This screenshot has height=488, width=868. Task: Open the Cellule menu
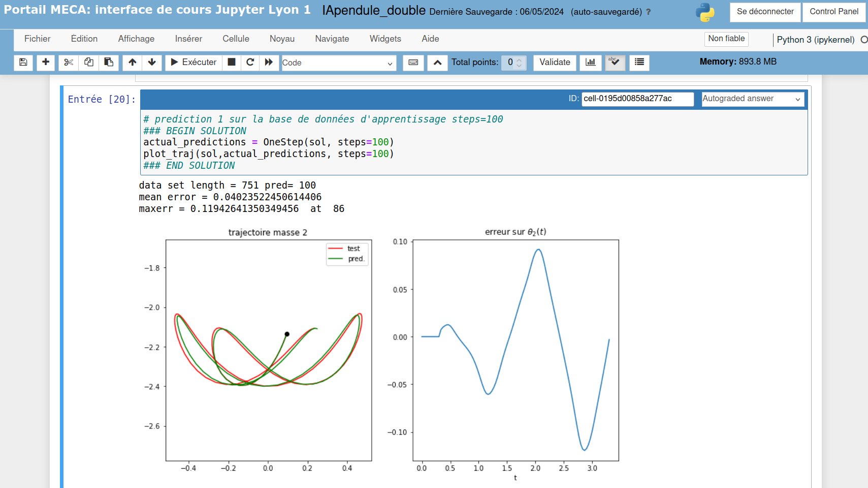[236, 39]
